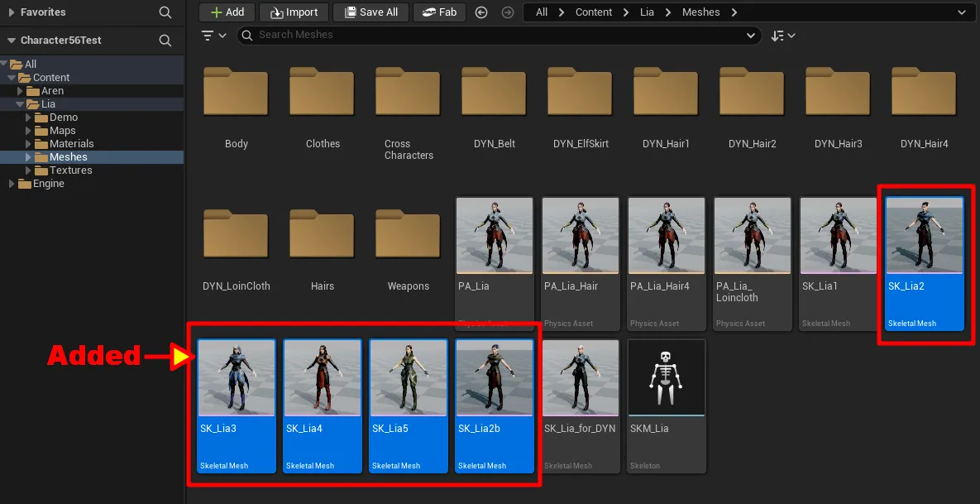Select the PA_Lia_Hair physics asset thumbnail
This screenshot has height=504, width=980.
pyautogui.click(x=581, y=236)
